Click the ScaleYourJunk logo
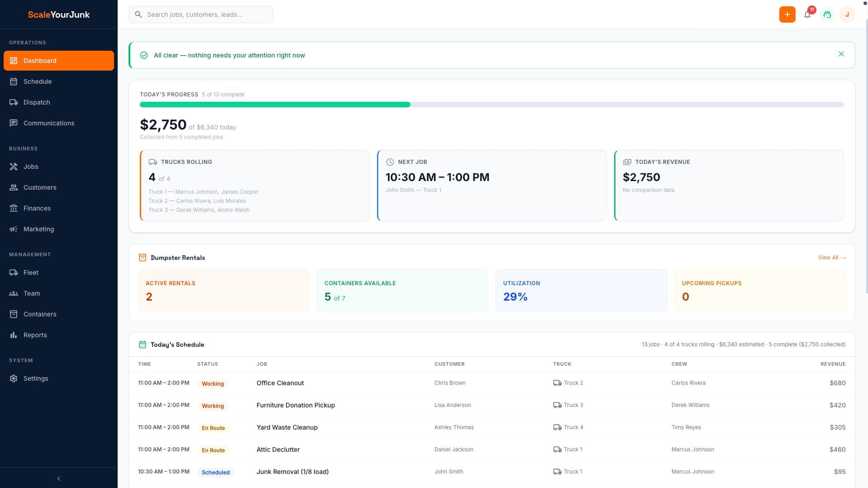The height and width of the screenshot is (488, 868). click(x=59, y=14)
